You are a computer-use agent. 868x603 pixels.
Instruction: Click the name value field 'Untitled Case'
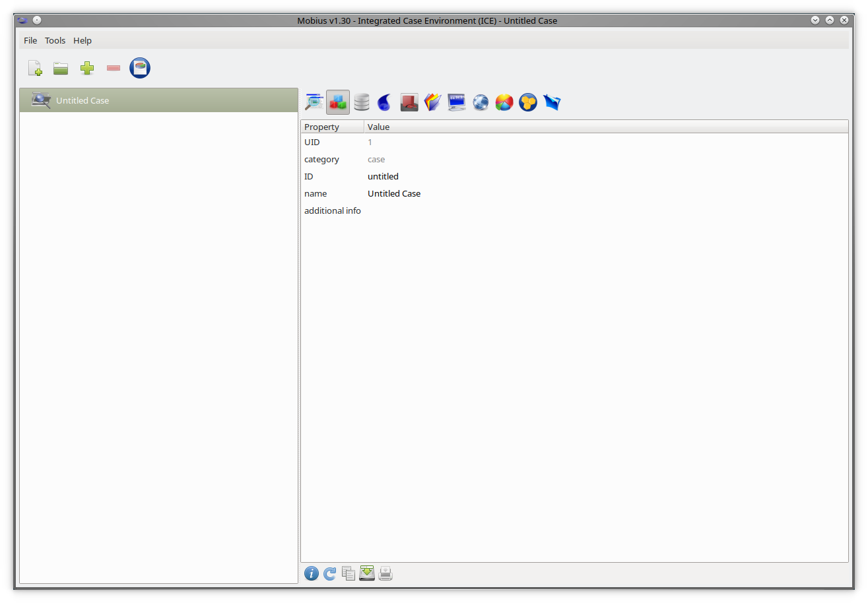(x=394, y=194)
